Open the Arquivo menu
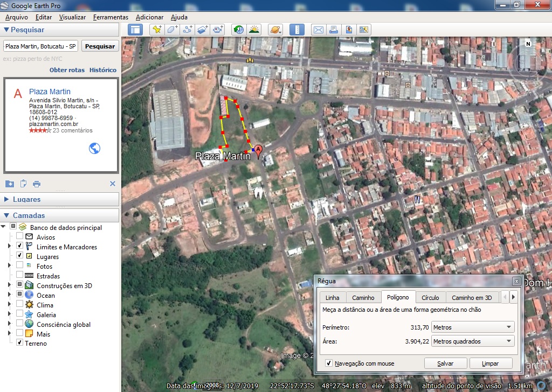Screen dimensions: 552x392 (17, 17)
